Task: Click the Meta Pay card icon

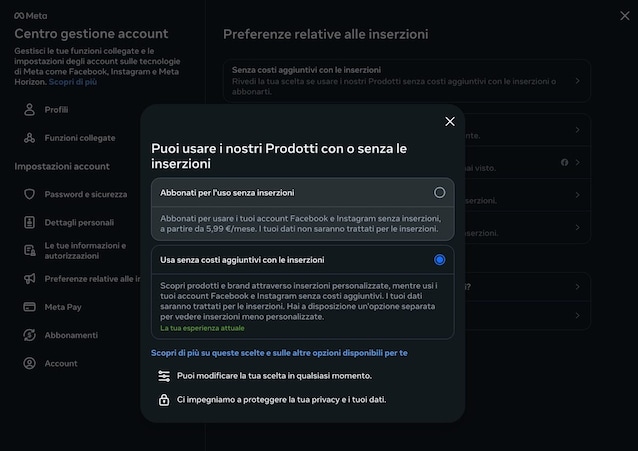Action: [x=29, y=307]
